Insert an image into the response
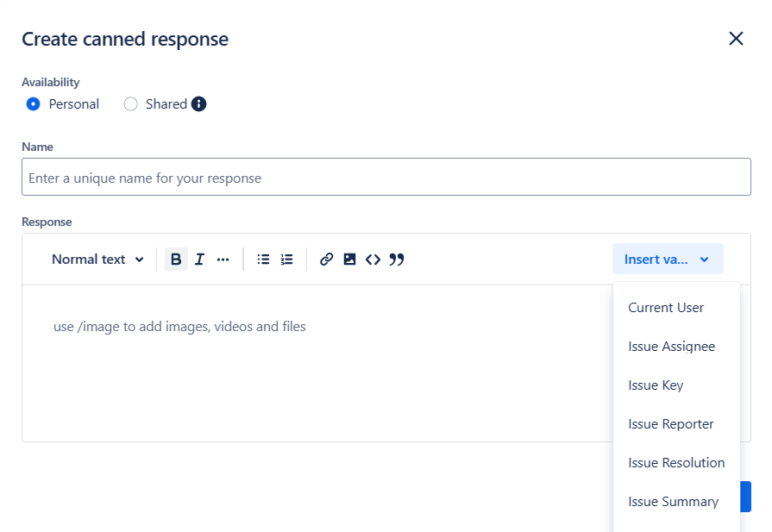 (x=349, y=259)
